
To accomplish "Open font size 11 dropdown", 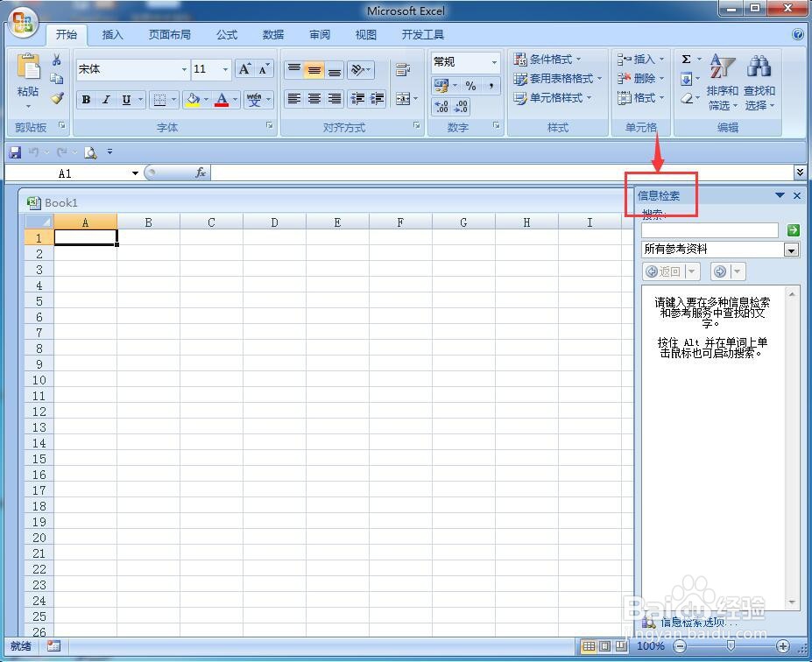I will (x=225, y=69).
